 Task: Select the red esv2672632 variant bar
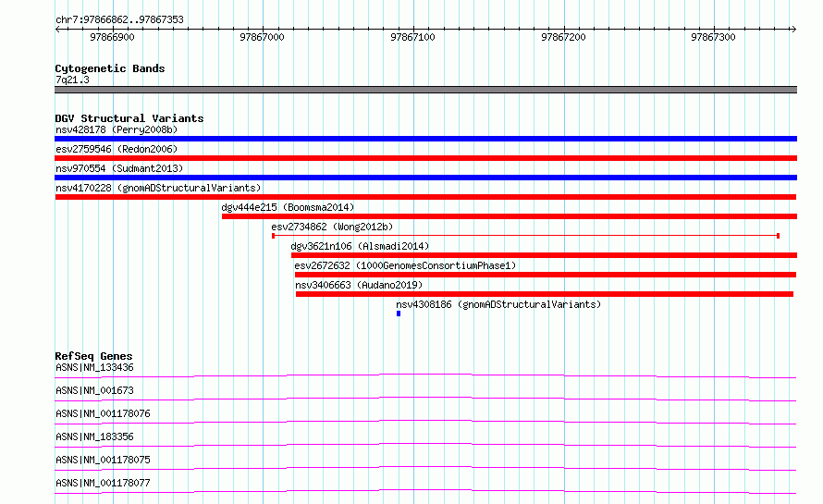546,275
